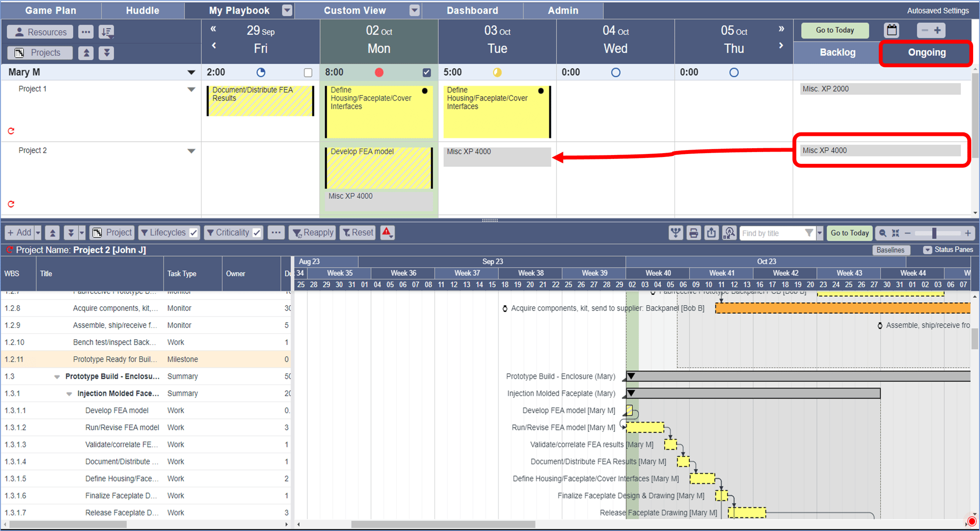Select the Backlog tab
This screenshot has width=980, height=531.
pyautogui.click(x=837, y=52)
